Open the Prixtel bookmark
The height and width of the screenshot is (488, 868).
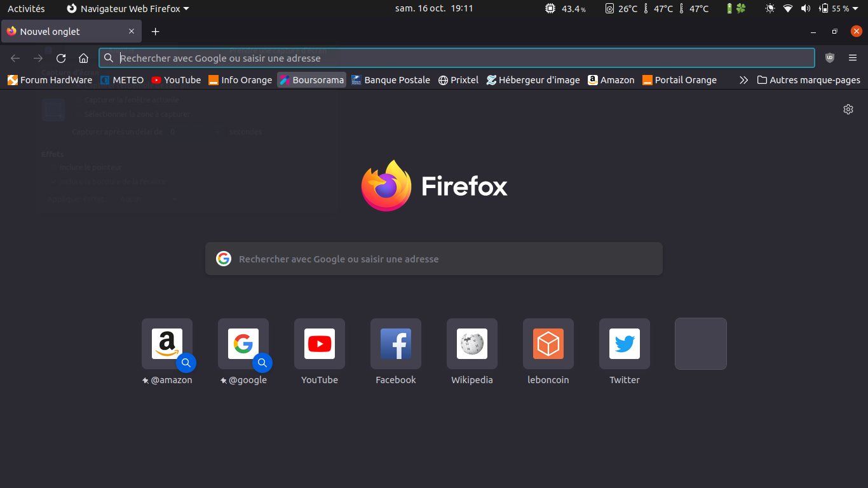(x=458, y=80)
